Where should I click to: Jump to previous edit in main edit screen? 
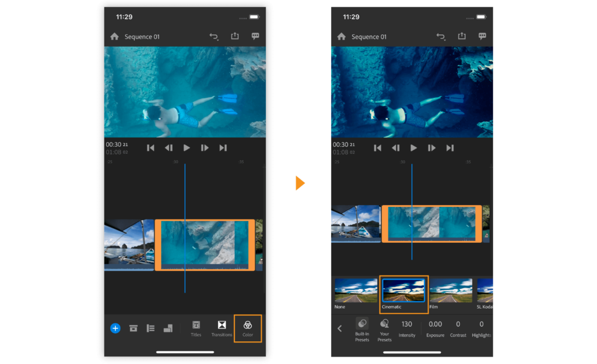coord(151,148)
